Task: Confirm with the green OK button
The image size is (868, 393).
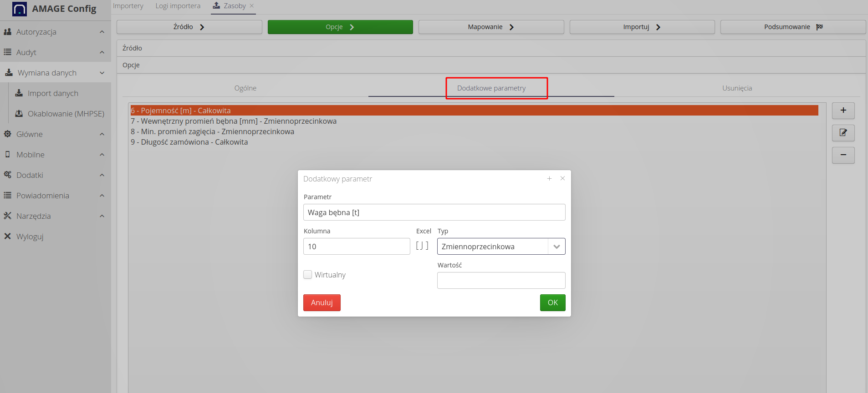Action: point(552,302)
